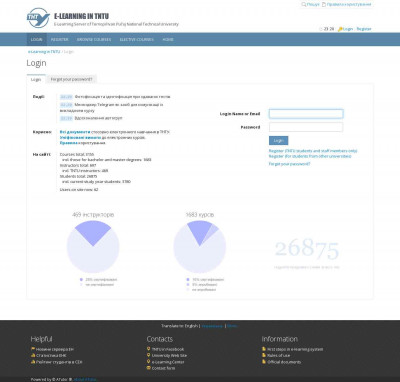Open University Web Site footer link
400x382 pixels.
pyautogui.click(x=169, y=355)
